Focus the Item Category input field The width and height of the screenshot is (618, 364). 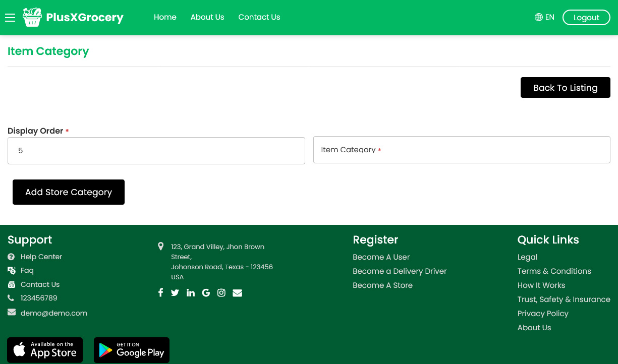click(462, 150)
